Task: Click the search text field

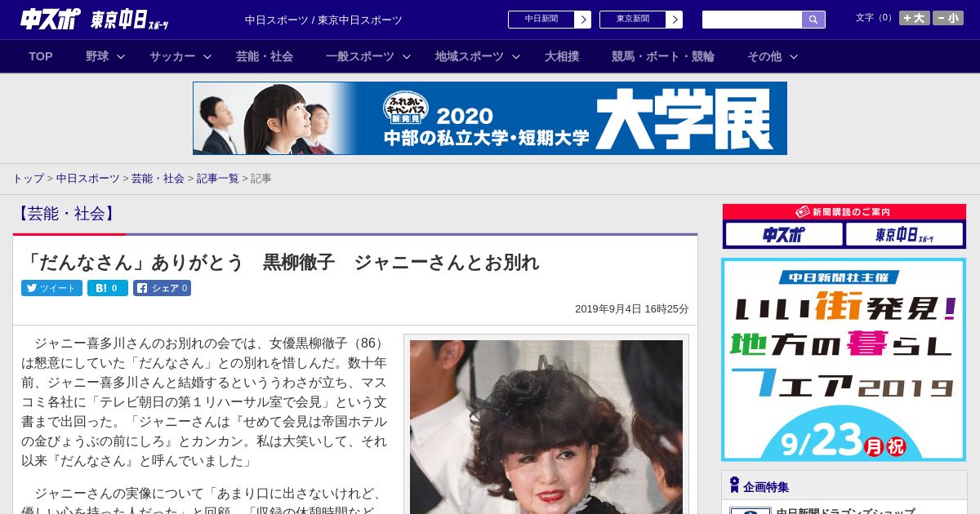Action: [752, 20]
